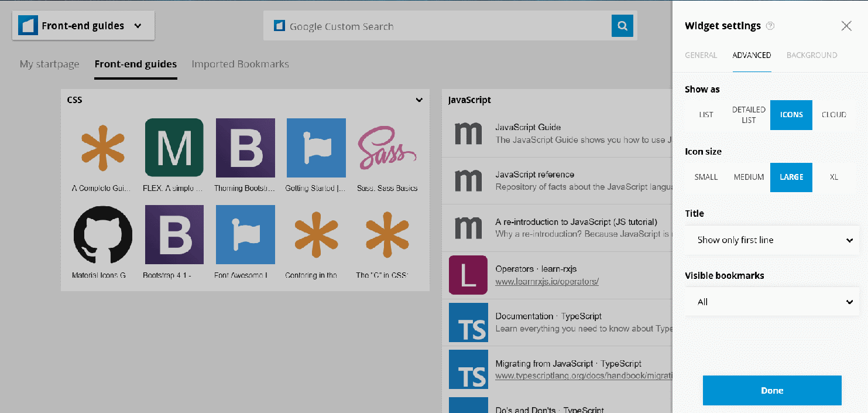Switch to the Imported Bookmarks tab
The height and width of the screenshot is (413, 868).
click(x=240, y=64)
